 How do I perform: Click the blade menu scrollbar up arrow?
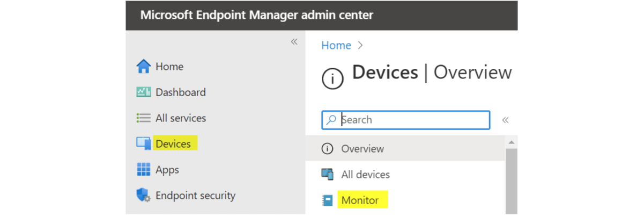(512, 142)
